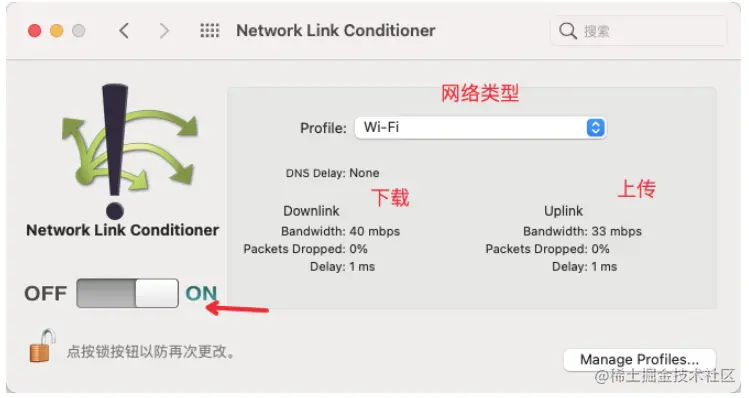Image resolution: width=749 pixels, height=398 pixels.
Task: Click the OFF label beside switch
Action: pyautogui.click(x=46, y=293)
